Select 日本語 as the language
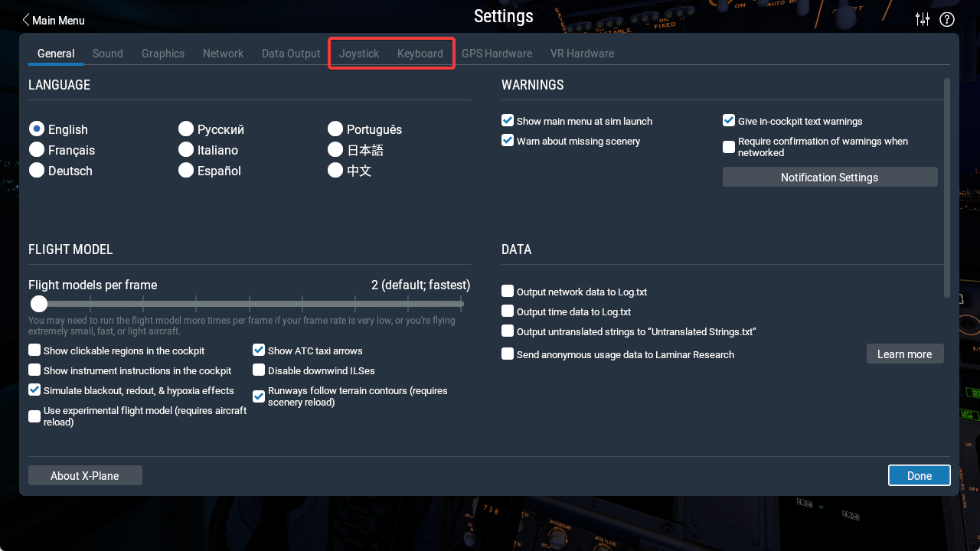Image resolution: width=980 pixels, height=551 pixels. (x=335, y=149)
